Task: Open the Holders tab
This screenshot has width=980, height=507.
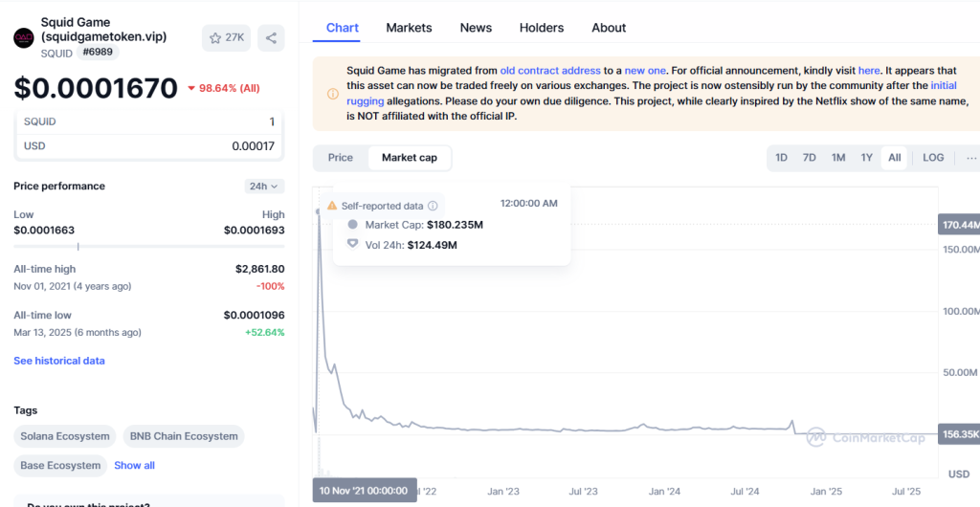Action: pos(542,28)
